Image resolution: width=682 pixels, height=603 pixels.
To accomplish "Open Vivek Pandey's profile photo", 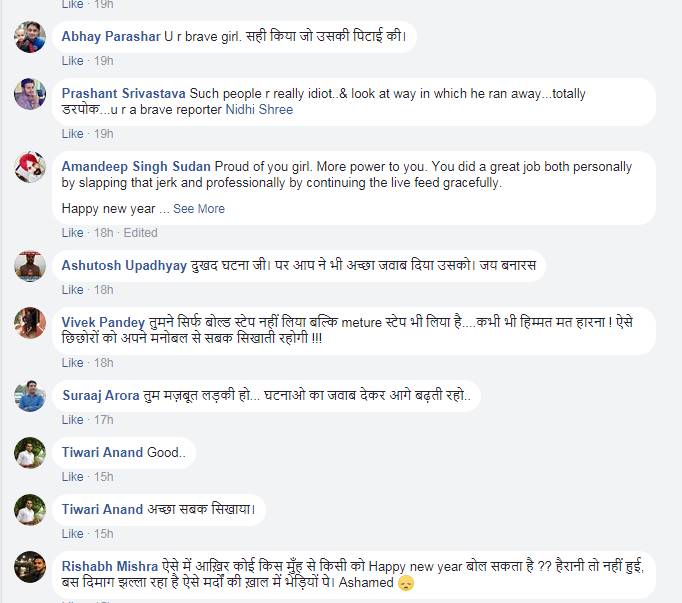I will click(x=30, y=323).
